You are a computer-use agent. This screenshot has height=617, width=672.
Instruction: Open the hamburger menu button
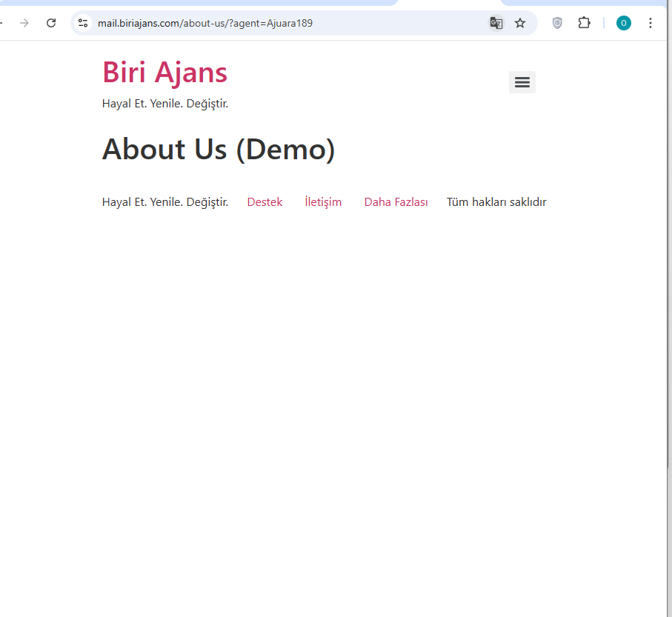(x=522, y=81)
